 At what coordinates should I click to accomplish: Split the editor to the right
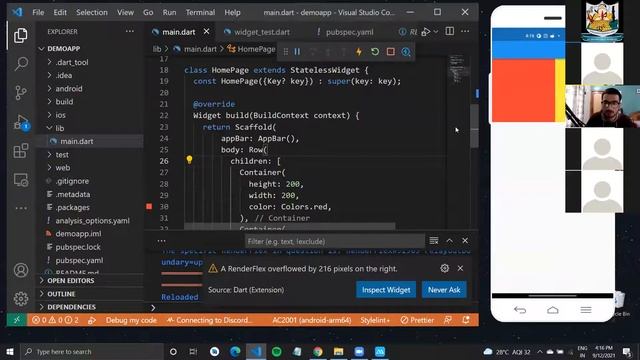point(449,31)
